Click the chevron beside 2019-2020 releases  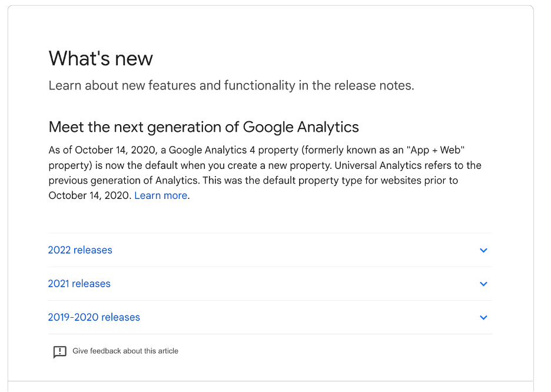483,317
